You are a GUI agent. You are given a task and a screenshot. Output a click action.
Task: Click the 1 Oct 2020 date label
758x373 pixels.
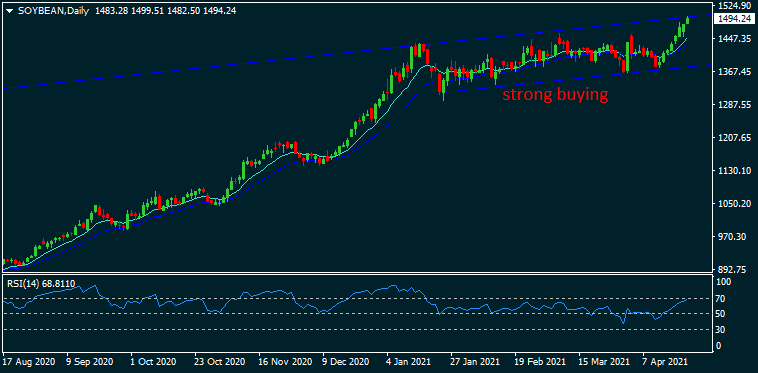point(152,362)
